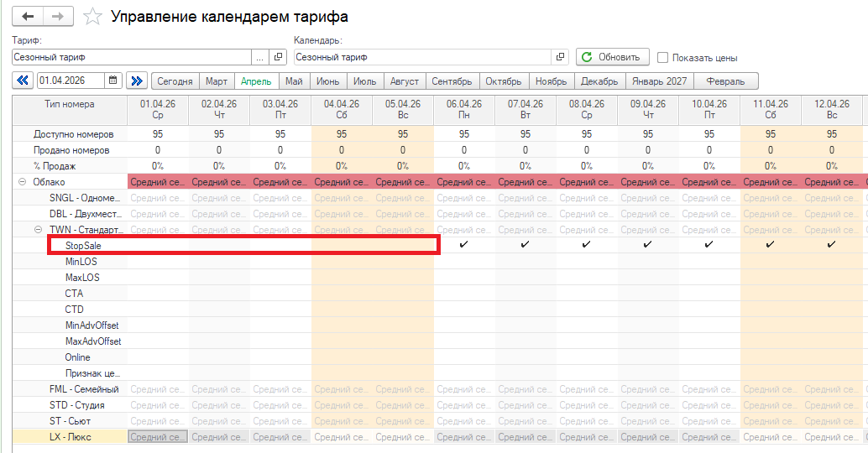Toggle StopSale checkmark for 09.04.26
This screenshot has height=453, width=868.
(648, 244)
